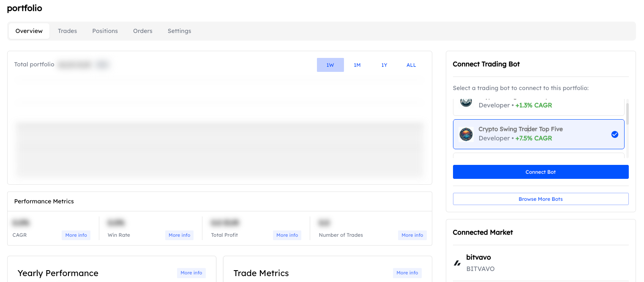This screenshot has width=644, height=282.
Task: Open More info for Number of Trades
Action: click(x=412, y=235)
